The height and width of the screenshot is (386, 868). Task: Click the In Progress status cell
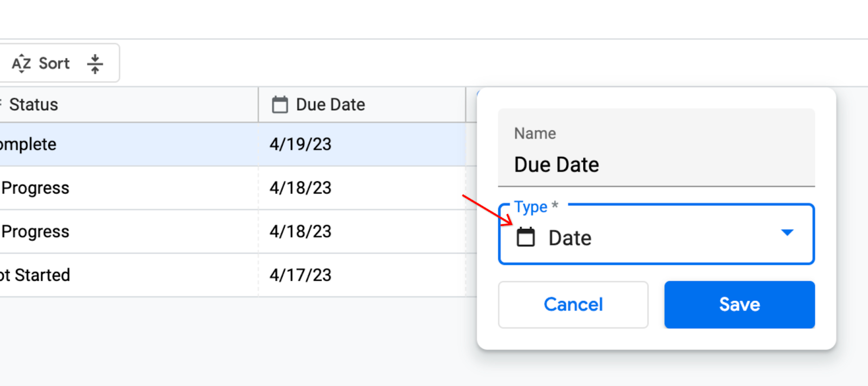[x=35, y=187]
